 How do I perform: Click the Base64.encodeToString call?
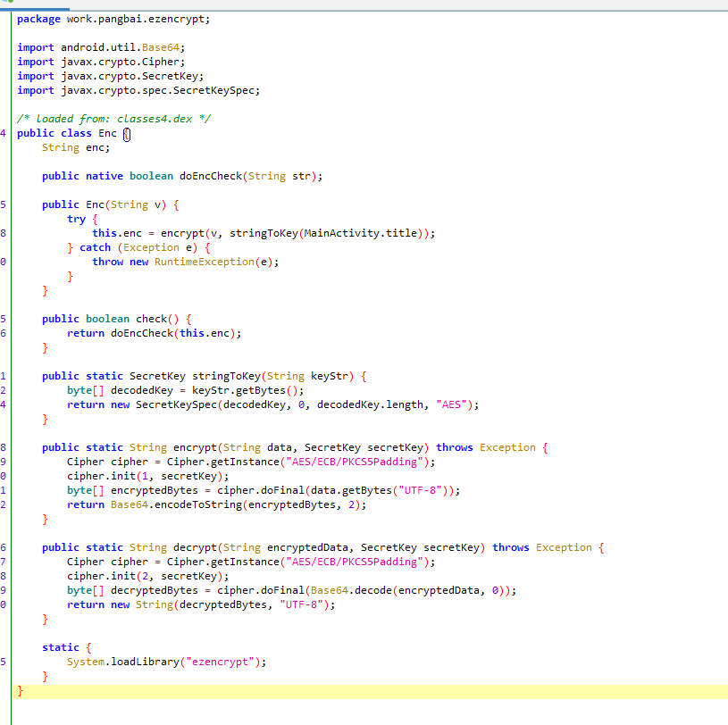click(176, 504)
